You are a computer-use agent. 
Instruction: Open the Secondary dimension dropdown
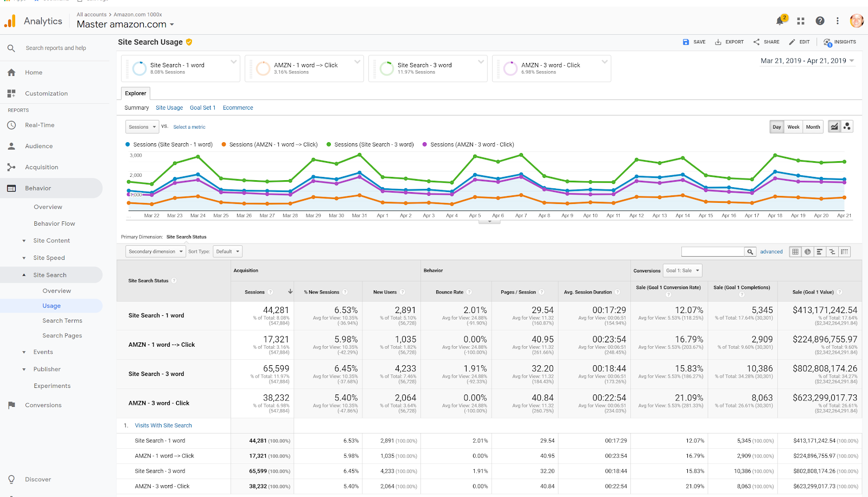coord(155,252)
